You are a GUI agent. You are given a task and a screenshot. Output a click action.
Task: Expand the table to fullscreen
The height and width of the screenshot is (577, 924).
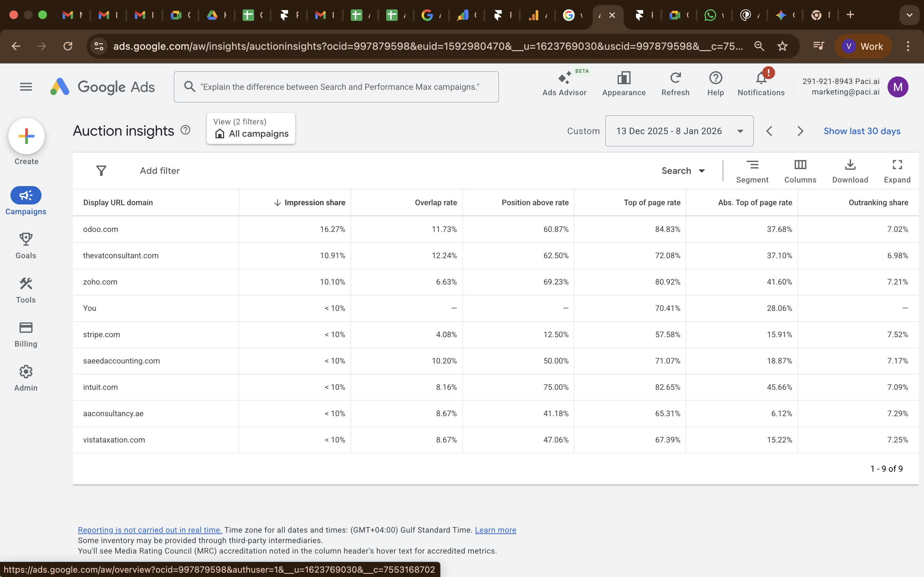[x=897, y=171]
